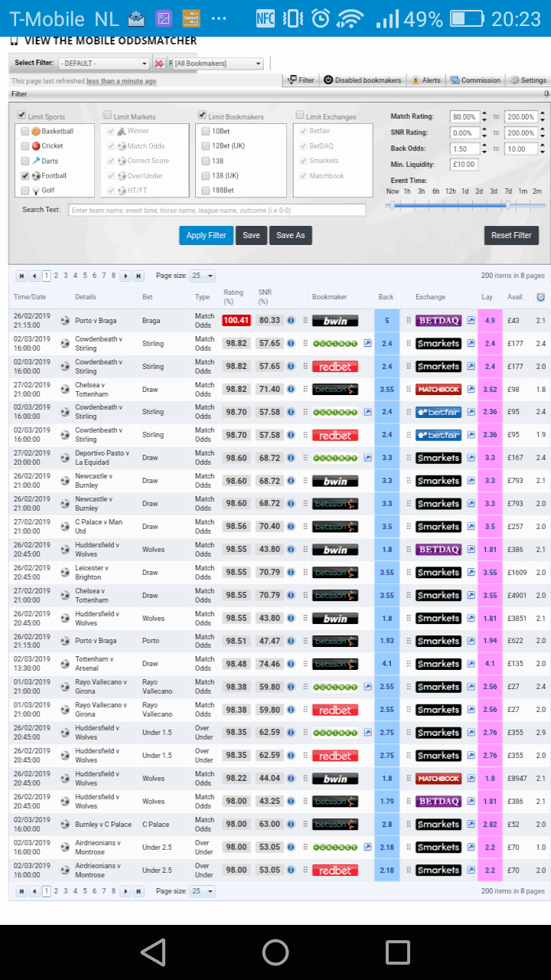Sort by Rating (%) column header
The width and height of the screenshot is (551, 980).
pyautogui.click(x=233, y=296)
